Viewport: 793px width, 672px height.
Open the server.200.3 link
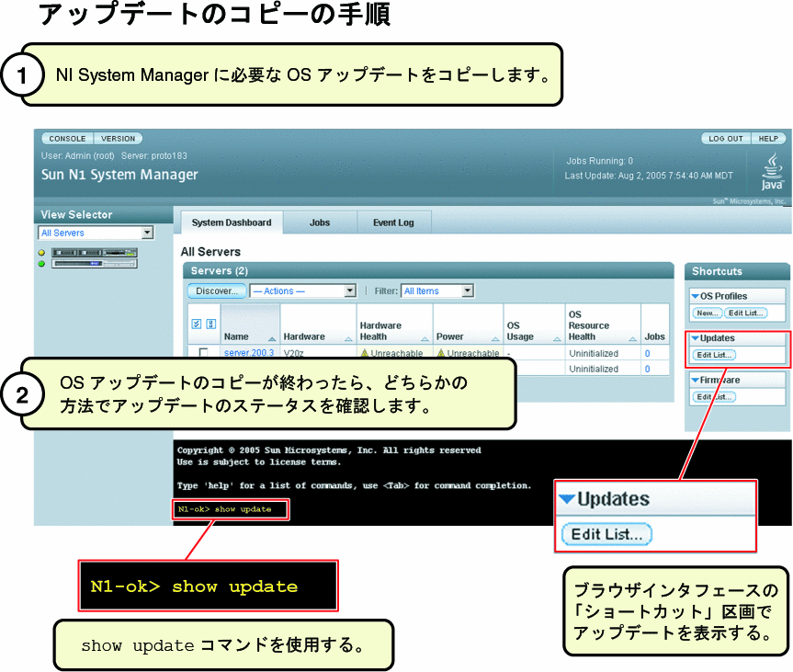click(249, 353)
